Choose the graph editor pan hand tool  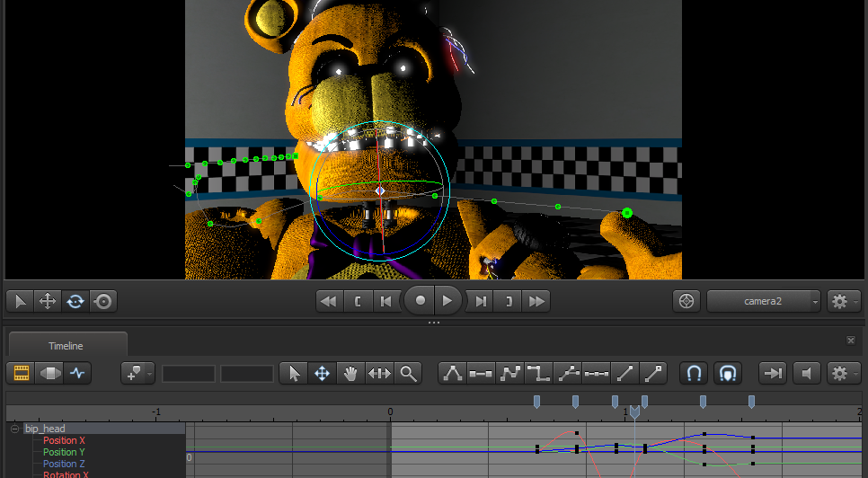click(351, 374)
